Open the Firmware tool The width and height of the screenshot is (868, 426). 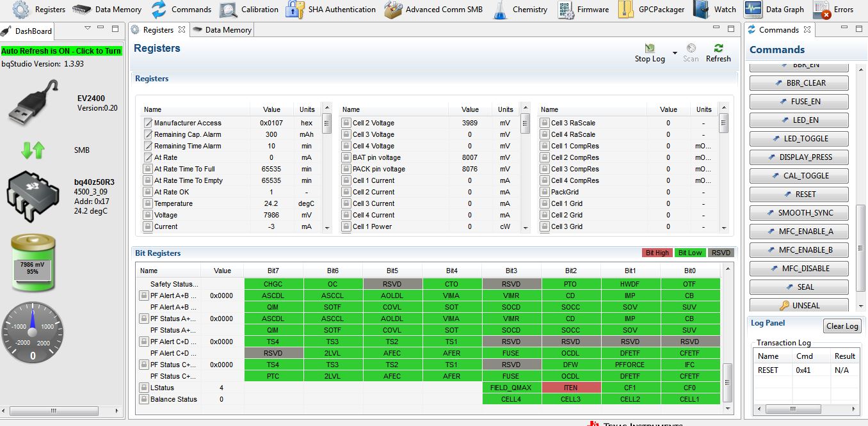[x=583, y=10]
